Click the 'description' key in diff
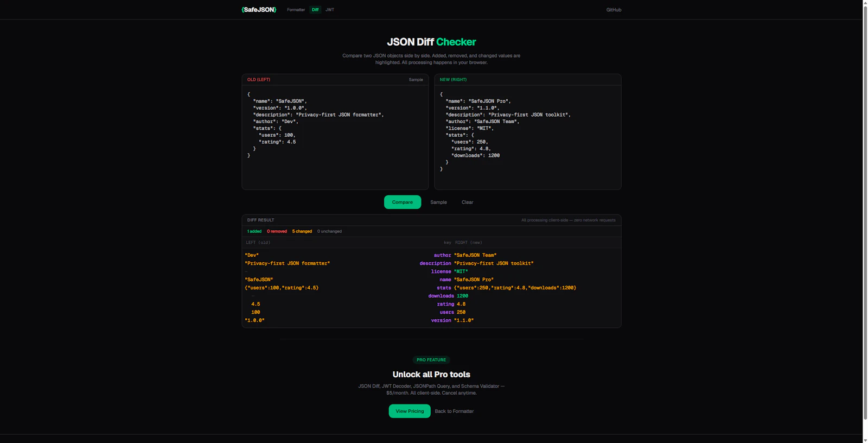Screen dimensions: 868x443 coord(435,263)
